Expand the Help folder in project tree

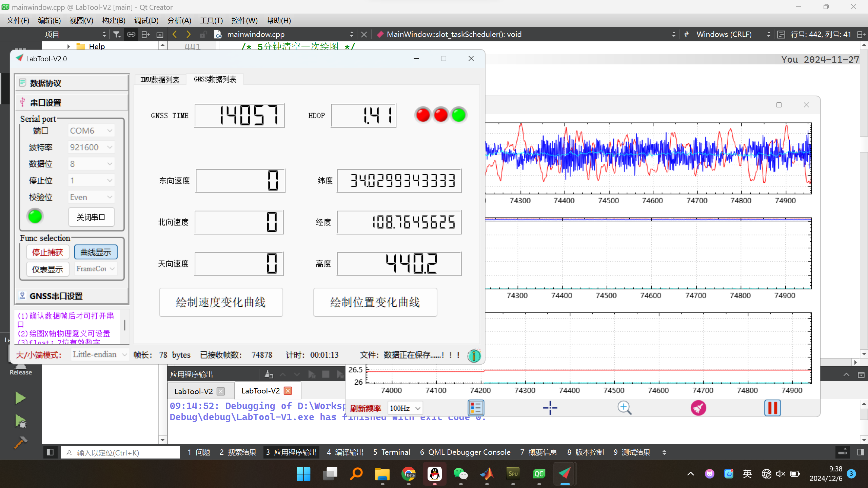68,46
